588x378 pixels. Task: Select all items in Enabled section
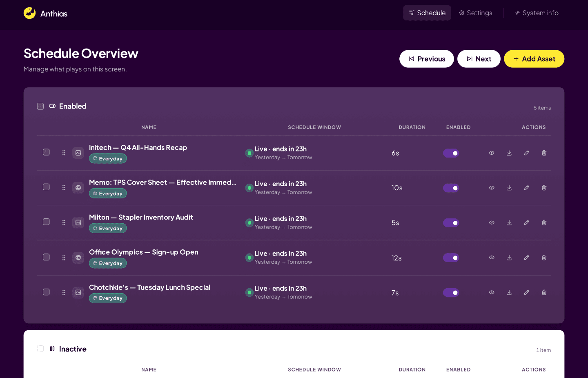[x=40, y=106]
